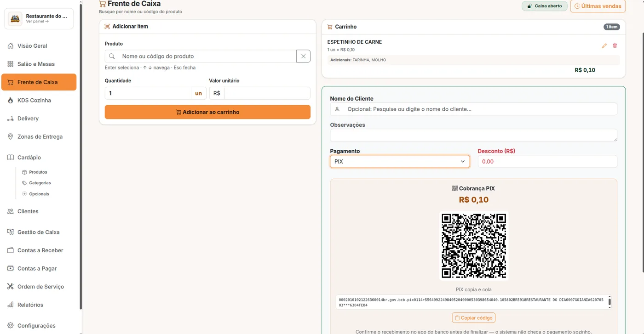
Task: Click the sidebar vertical scrollbar
Action: [x=81, y=156]
